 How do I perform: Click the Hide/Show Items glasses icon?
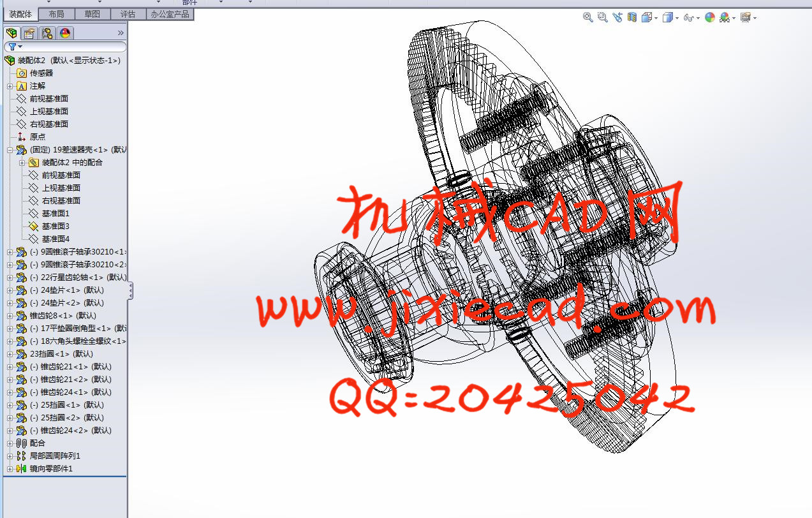click(x=688, y=18)
